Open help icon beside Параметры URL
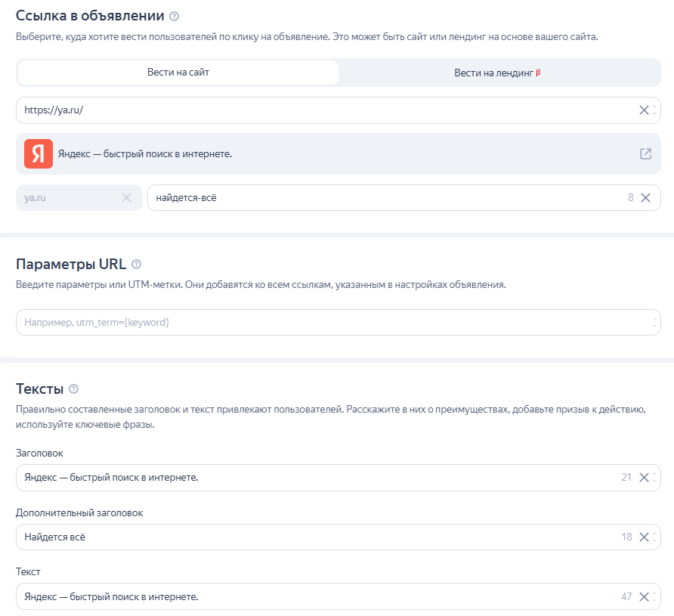Screen dimensions: 674x616 (136, 264)
